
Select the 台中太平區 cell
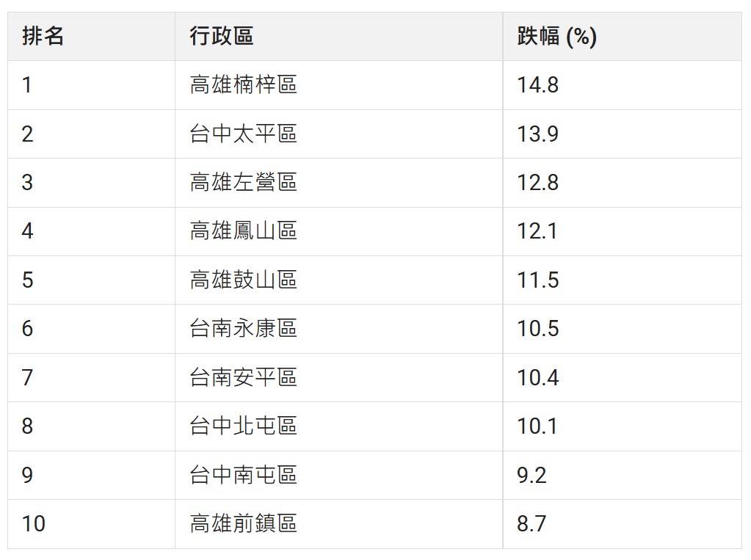coord(243,134)
